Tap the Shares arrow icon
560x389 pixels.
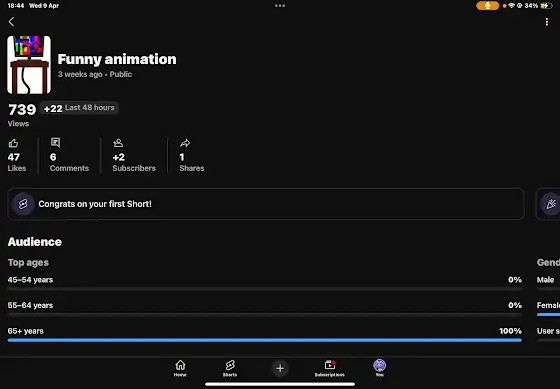pos(185,143)
